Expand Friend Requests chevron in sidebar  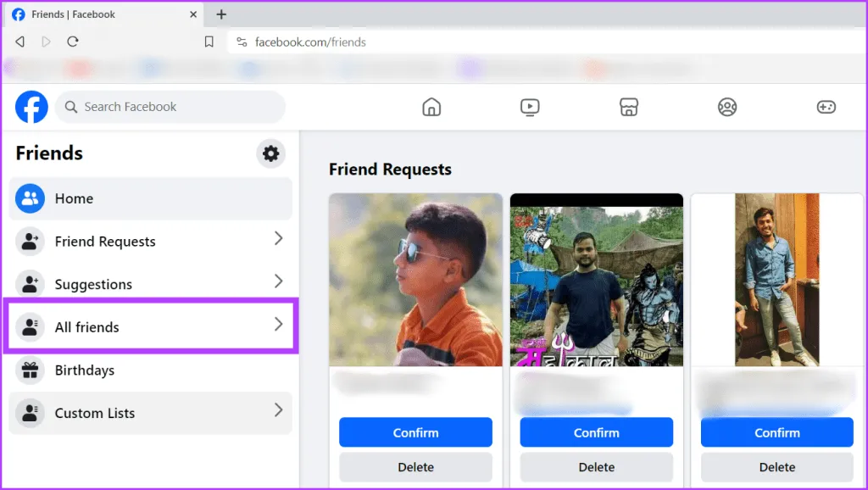(x=278, y=240)
